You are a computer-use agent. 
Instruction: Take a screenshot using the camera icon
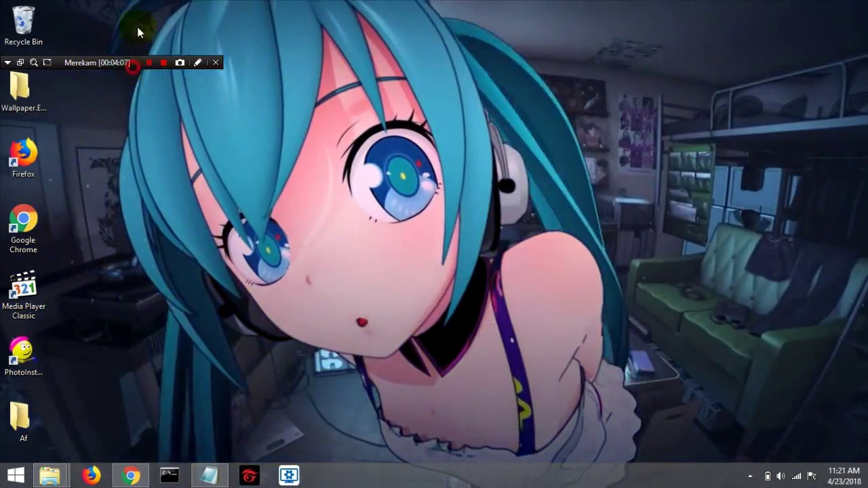180,62
